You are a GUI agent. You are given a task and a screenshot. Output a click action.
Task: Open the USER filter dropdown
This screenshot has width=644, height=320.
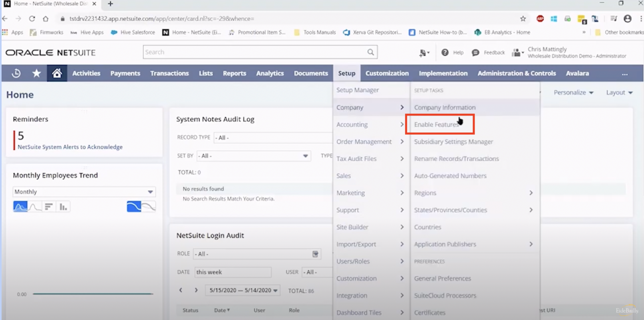click(317, 272)
